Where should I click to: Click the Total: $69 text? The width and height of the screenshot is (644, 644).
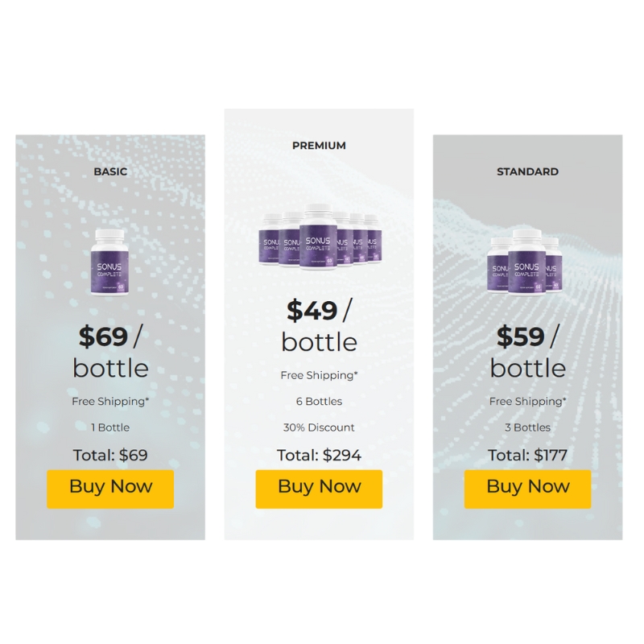[110, 455]
